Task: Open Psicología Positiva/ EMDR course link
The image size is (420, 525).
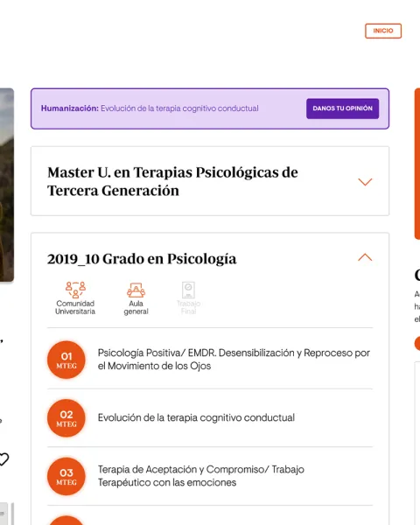Action: pyautogui.click(x=234, y=360)
